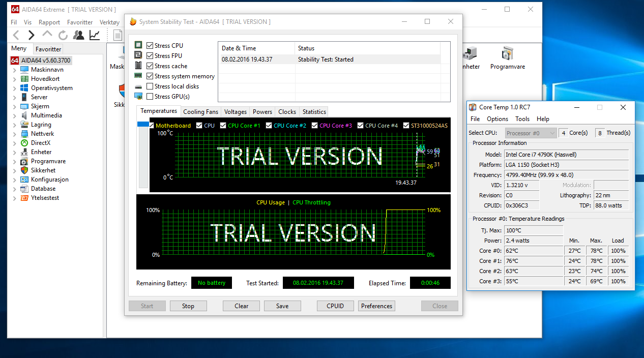The image size is (644, 358).
Task: Click blue graph scale slider beside temperature graph
Action: point(143,125)
